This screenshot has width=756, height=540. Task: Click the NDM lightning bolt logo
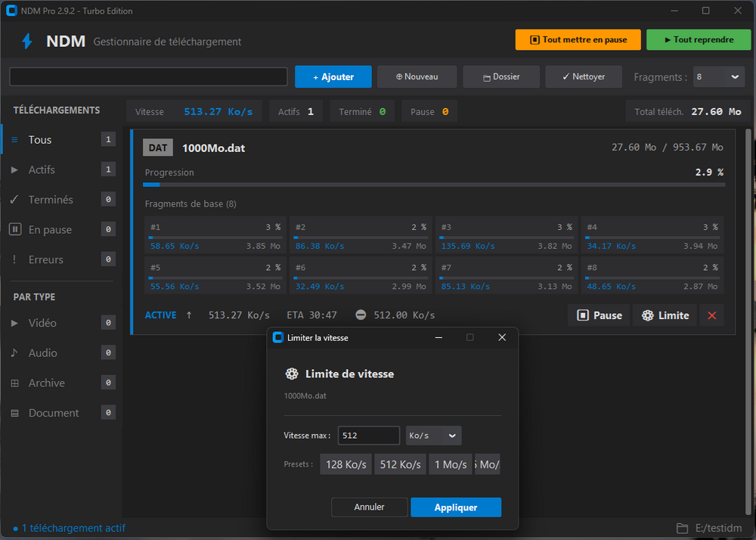(27, 41)
